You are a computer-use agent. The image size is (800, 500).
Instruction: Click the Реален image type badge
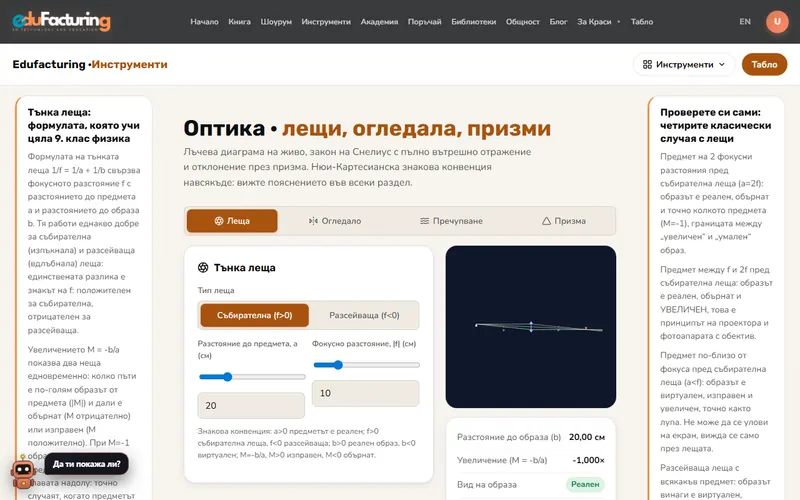coord(585,484)
